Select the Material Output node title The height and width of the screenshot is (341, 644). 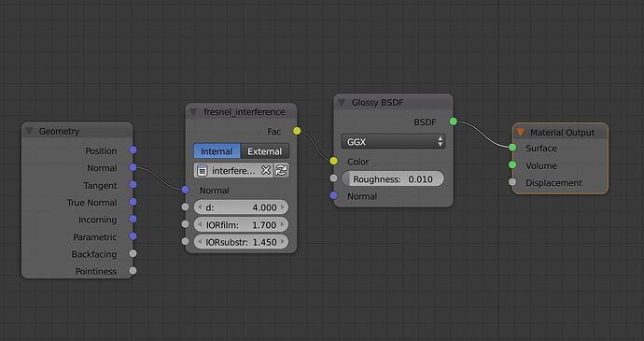[562, 133]
